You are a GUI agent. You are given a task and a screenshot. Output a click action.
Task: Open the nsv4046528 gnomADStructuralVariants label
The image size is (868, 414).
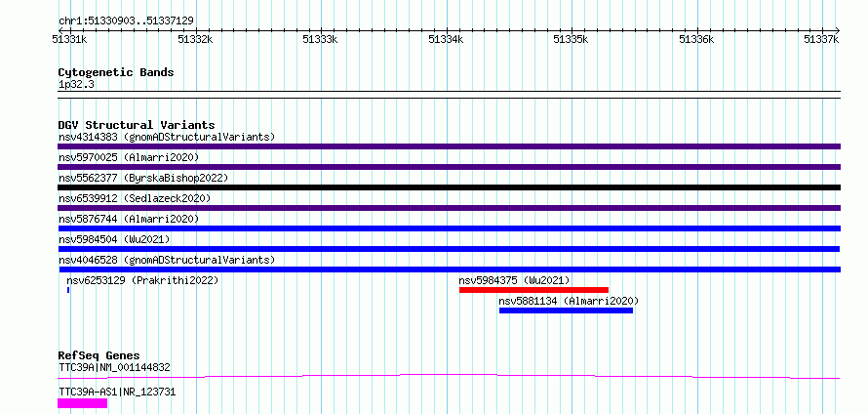(x=167, y=260)
